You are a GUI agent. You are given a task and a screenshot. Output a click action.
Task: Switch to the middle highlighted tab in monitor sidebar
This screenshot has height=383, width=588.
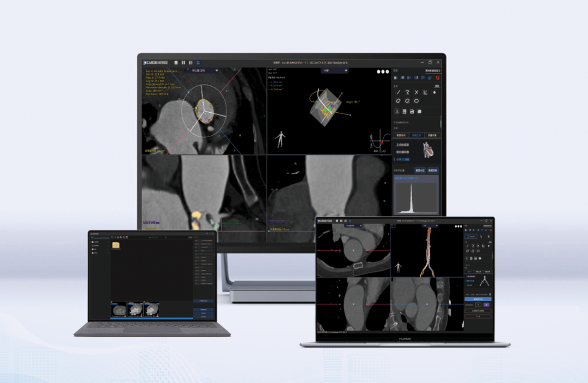pos(416,135)
